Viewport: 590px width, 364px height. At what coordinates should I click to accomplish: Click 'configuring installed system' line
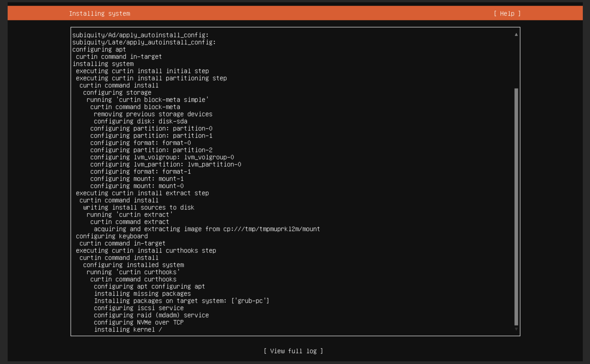(x=133, y=265)
